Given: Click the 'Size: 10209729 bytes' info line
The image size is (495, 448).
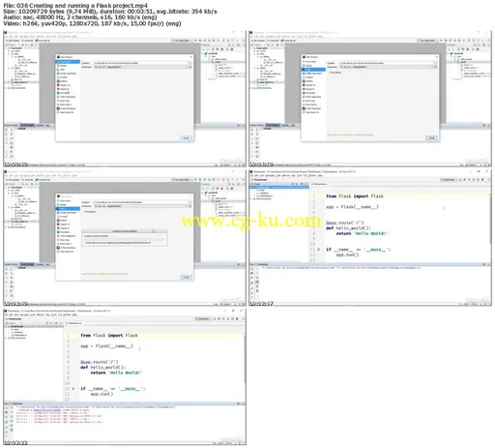Looking at the screenshot, I should pos(110,12).
